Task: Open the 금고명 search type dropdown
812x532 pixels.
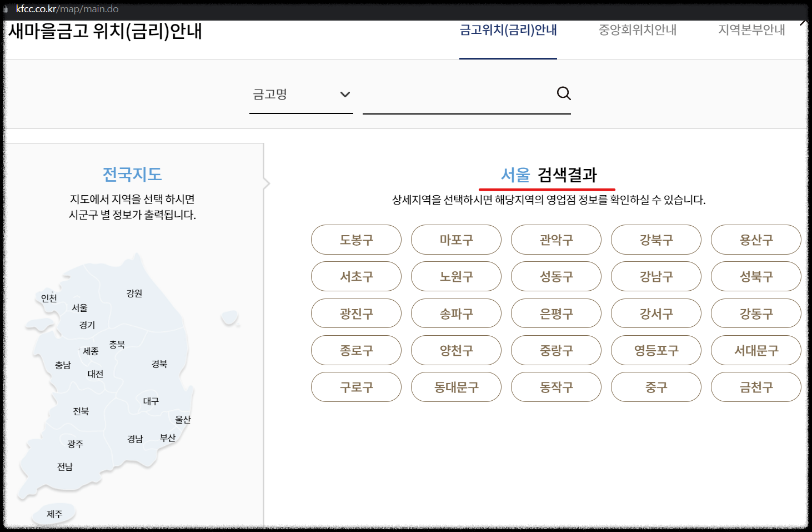Action: [301, 95]
